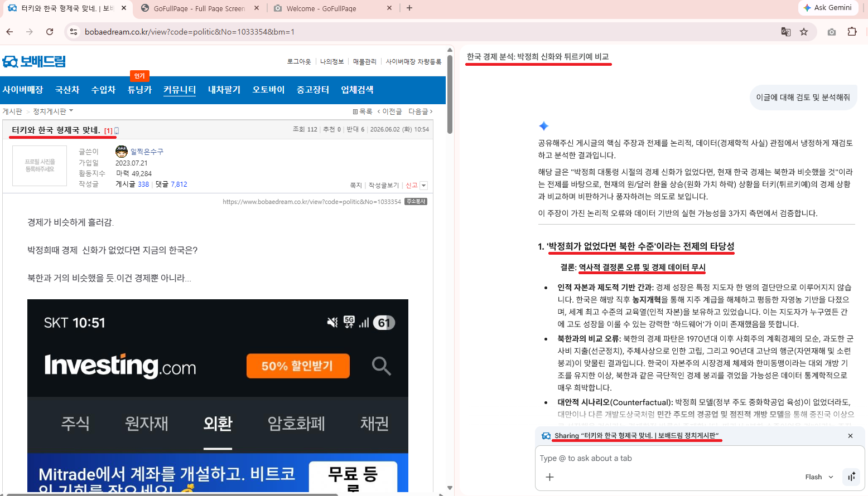Screen dimensions: 868x496
Task: Start Gemini Live voice icon
Action: coord(851,476)
